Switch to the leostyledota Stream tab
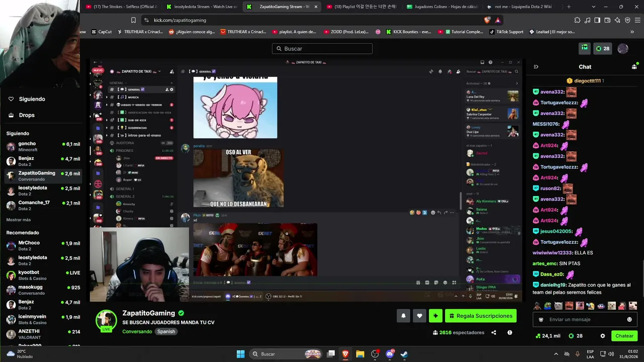The width and height of the screenshot is (644, 362). [202, 7]
